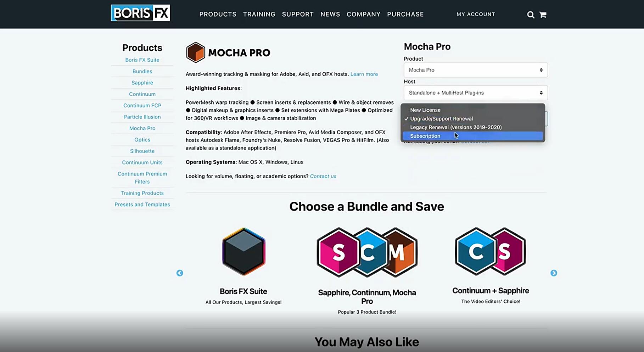Open the SUPPORT nav menu
This screenshot has height=352, width=644.
pos(298,14)
